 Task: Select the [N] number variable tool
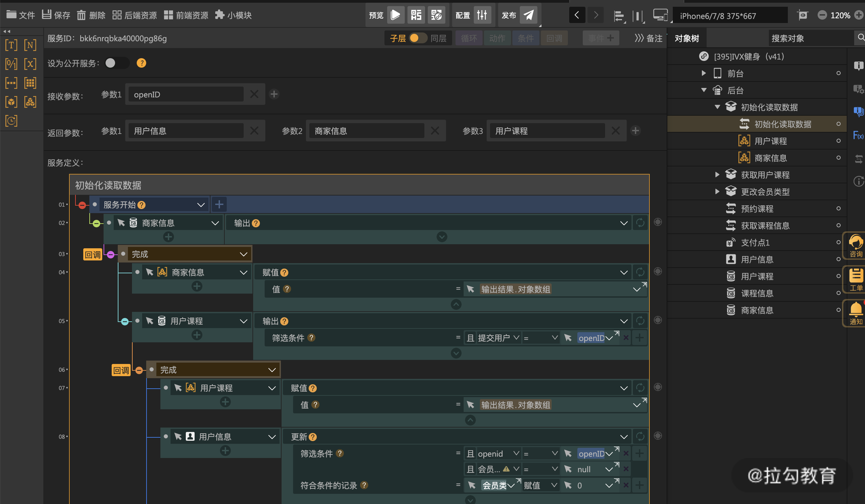[30, 45]
